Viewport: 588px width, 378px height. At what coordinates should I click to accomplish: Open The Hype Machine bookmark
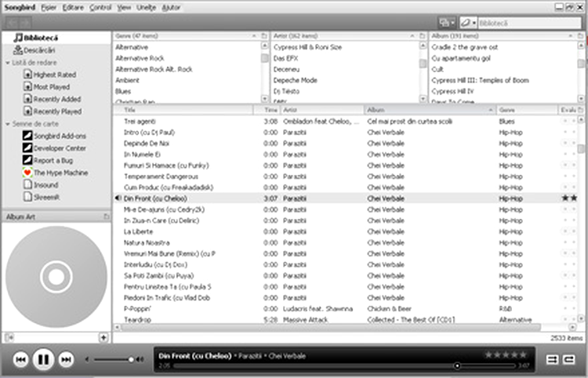(x=56, y=173)
